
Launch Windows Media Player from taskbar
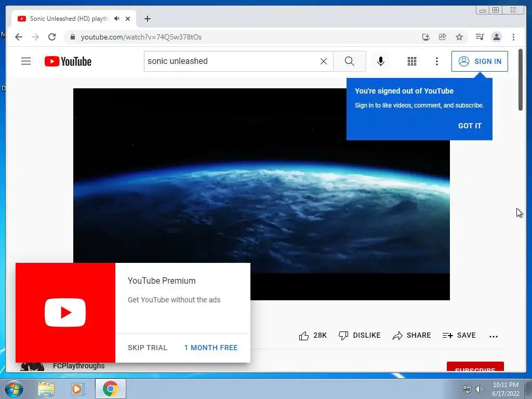pyautogui.click(x=77, y=389)
